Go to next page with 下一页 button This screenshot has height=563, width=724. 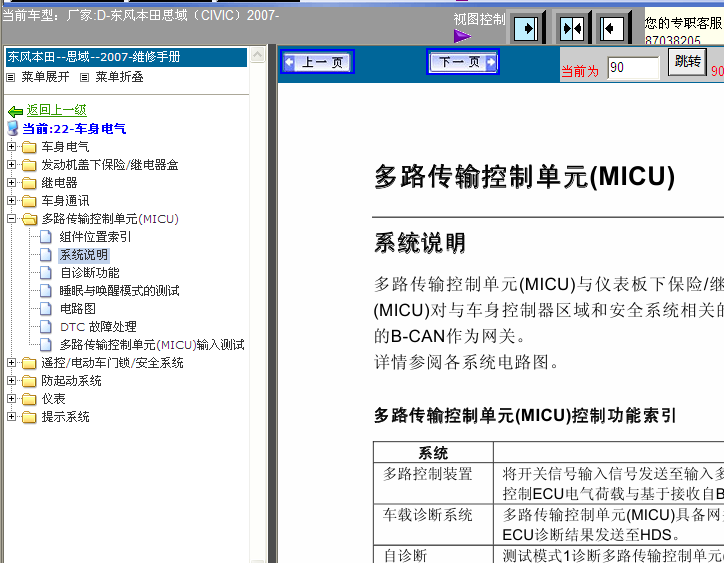click(x=463, y=62)
